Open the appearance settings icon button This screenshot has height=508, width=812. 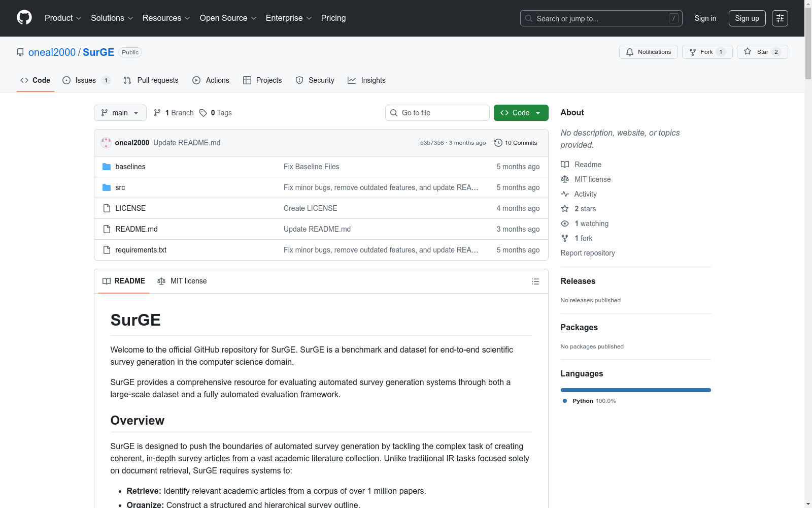click(x=780, y=18)
